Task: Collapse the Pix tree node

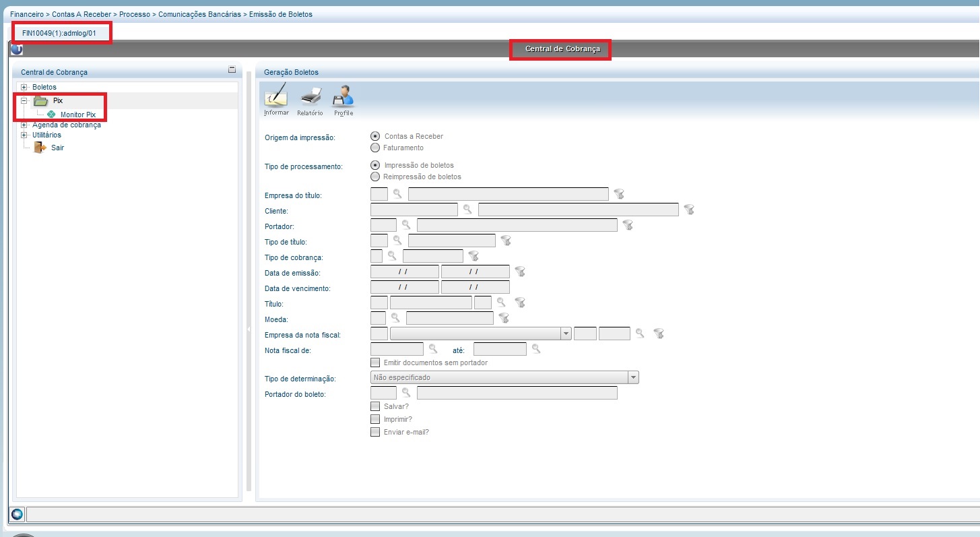Action: (x=24, y=100)
